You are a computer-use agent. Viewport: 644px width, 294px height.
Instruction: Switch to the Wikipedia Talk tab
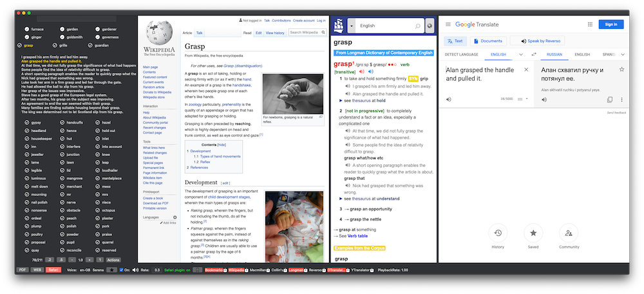click(200, 32)
